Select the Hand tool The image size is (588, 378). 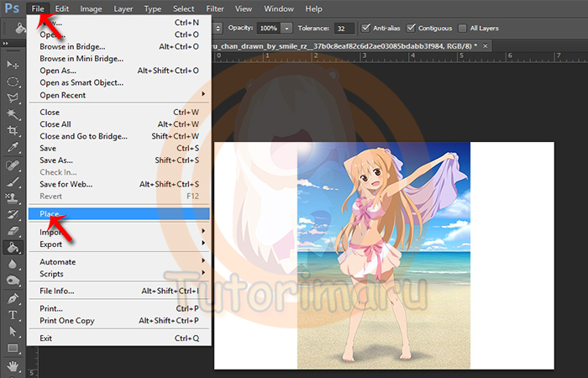coord(13,365)
